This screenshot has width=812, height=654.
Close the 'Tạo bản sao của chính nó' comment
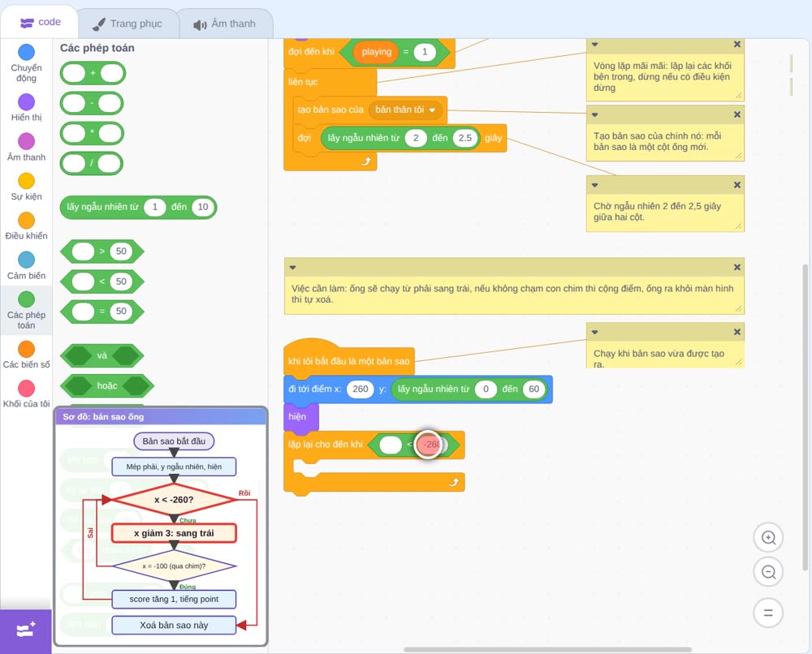[x=737, y=114]
